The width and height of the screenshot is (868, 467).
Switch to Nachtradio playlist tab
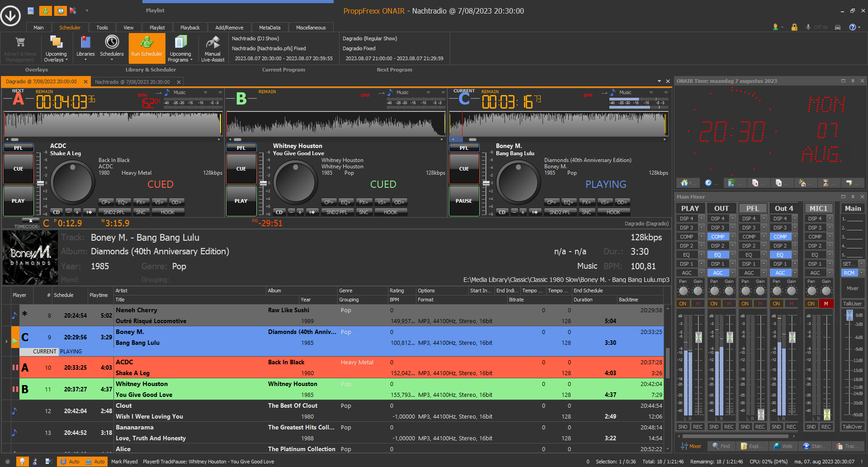pyautogui.click(x=132, y=82)
